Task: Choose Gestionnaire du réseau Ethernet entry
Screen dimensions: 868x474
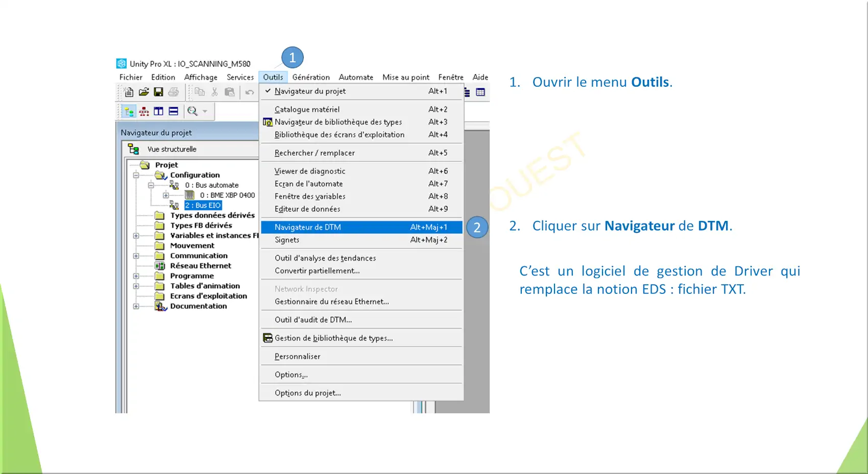Action: click(x=361, y=302)
